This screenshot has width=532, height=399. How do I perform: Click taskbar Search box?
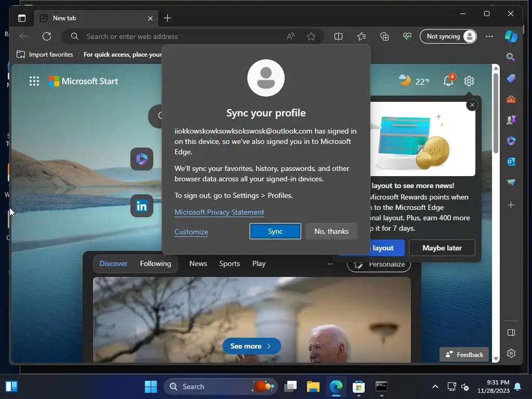(221, 387)
